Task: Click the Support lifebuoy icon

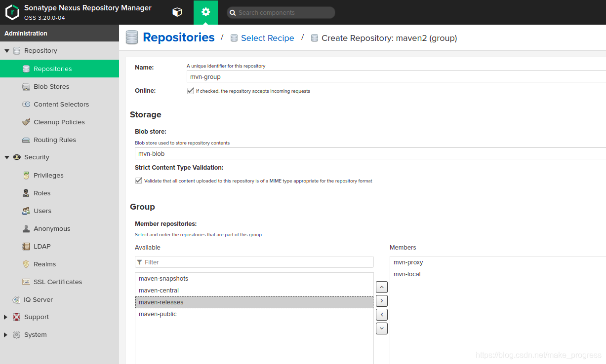Action: coord(17,317)
